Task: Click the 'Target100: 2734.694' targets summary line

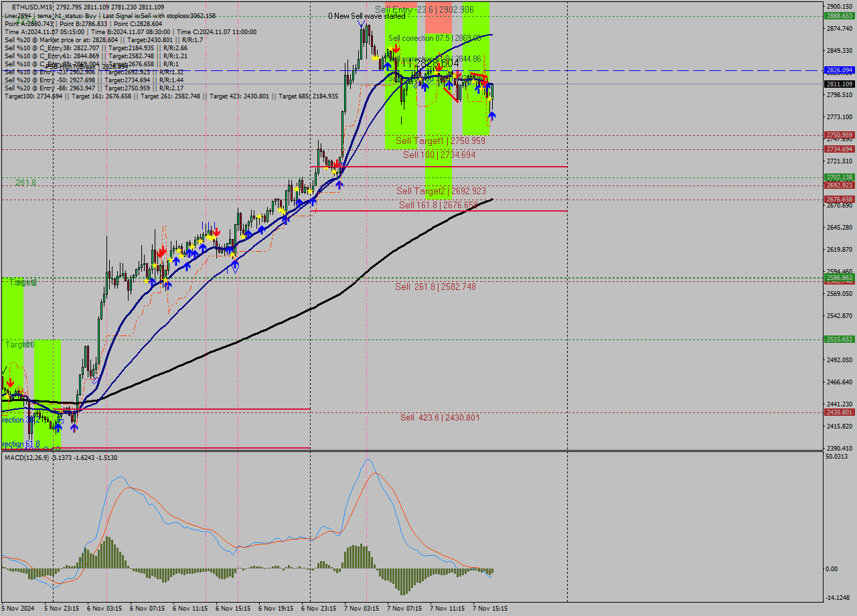Action: pyautogui.click(x=171, y=96)
